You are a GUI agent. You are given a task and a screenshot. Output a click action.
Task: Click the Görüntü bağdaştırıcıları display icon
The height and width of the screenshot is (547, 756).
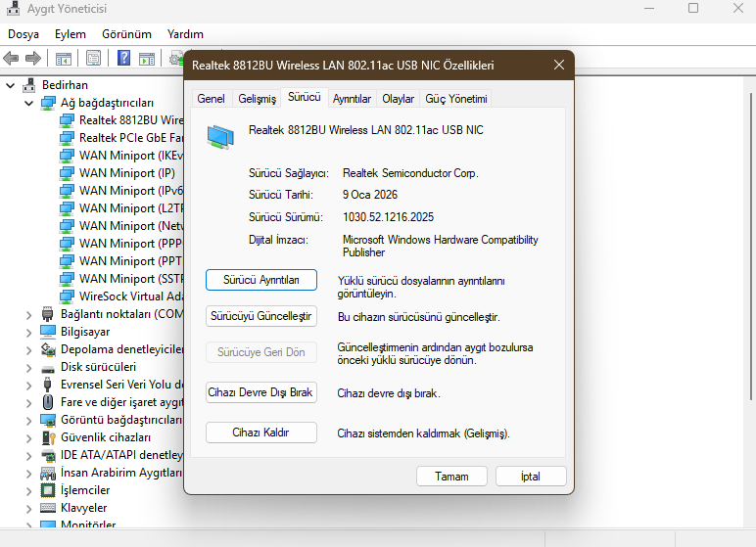(48, 420)
